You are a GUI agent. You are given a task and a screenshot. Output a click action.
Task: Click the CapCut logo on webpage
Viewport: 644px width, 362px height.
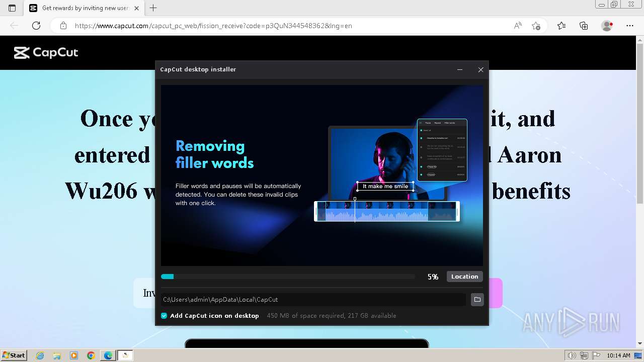tap(46, 53)
